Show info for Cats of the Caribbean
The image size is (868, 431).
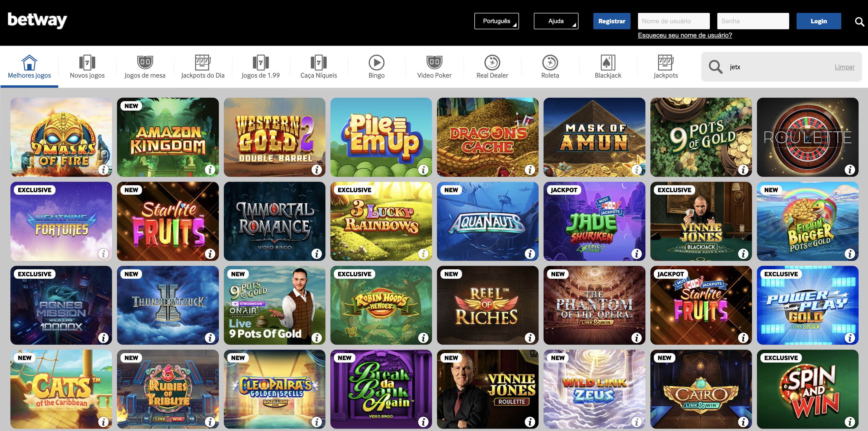click(x=103, y=422)
